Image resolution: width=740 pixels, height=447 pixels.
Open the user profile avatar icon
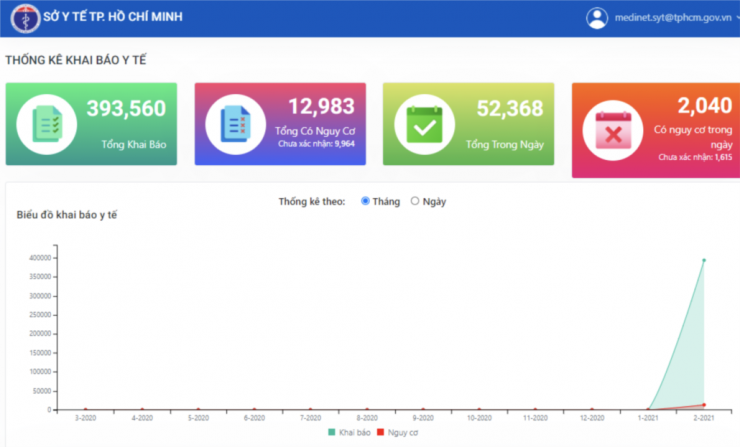(x=597, y=18)
